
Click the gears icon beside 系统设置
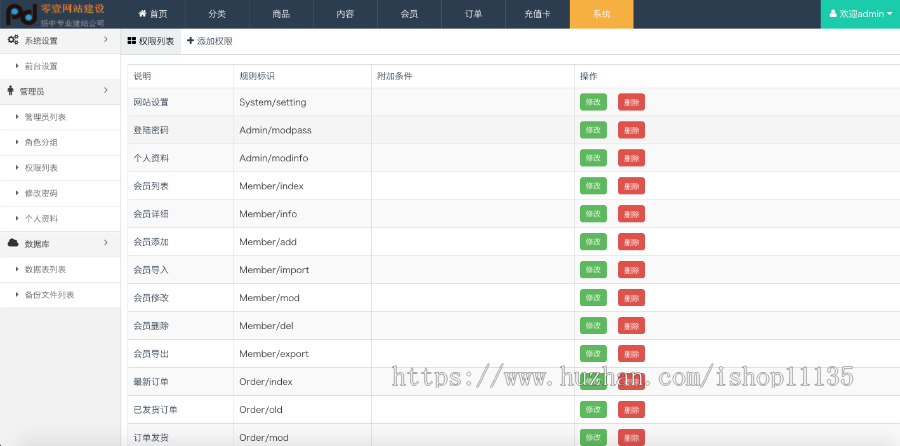pos(13,40)
